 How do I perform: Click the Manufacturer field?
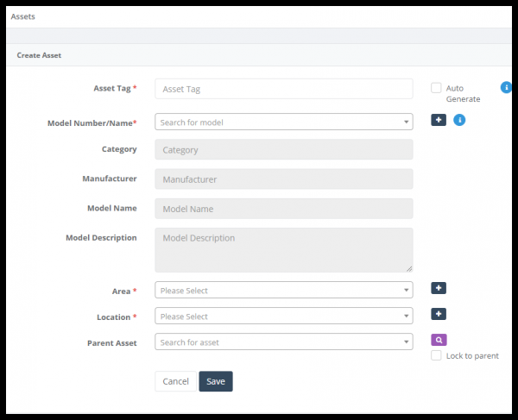284,179
